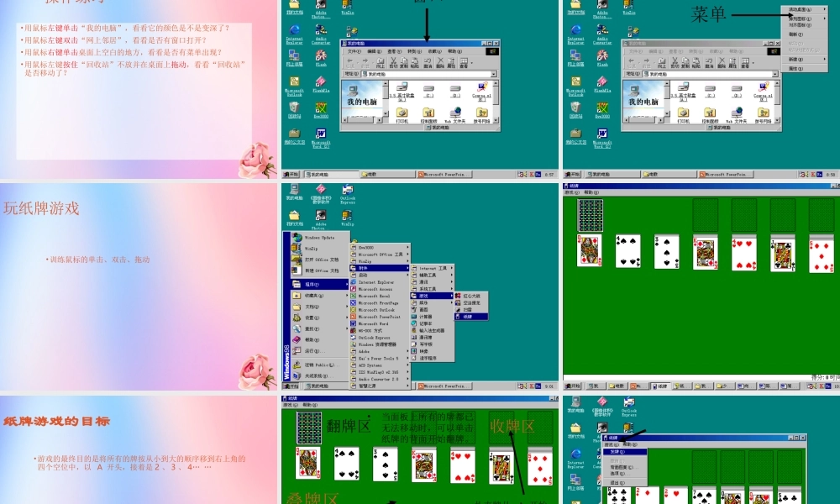Expand 查找 in the Start menu slide

coord(320,328)
